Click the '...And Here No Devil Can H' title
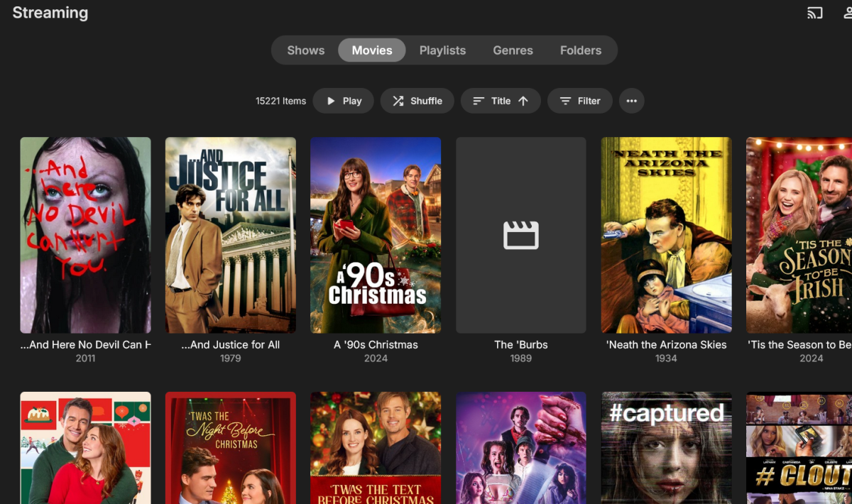The width and height of the screenshot is (852, 504). click(85, 345)
